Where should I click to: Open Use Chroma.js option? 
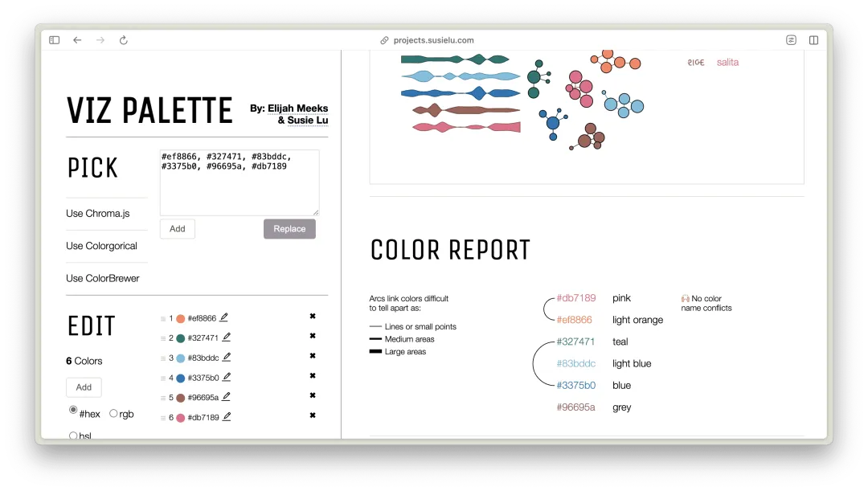(x=98, y=214)
